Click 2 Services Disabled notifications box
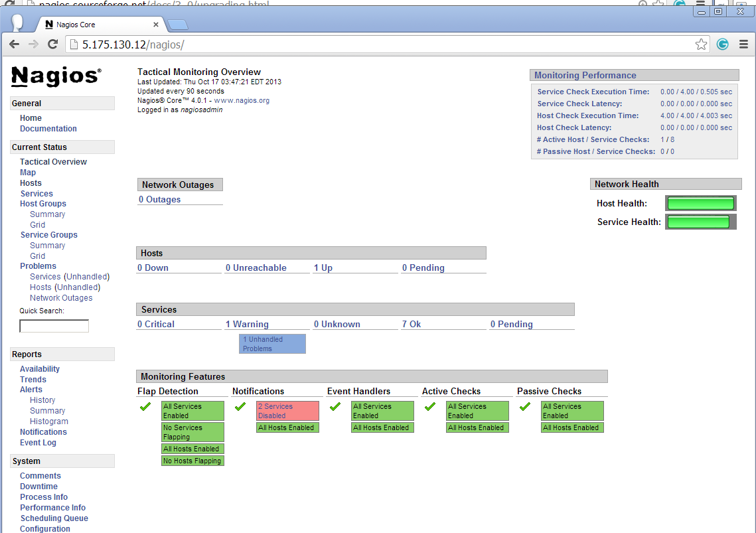 click(287, 411)
